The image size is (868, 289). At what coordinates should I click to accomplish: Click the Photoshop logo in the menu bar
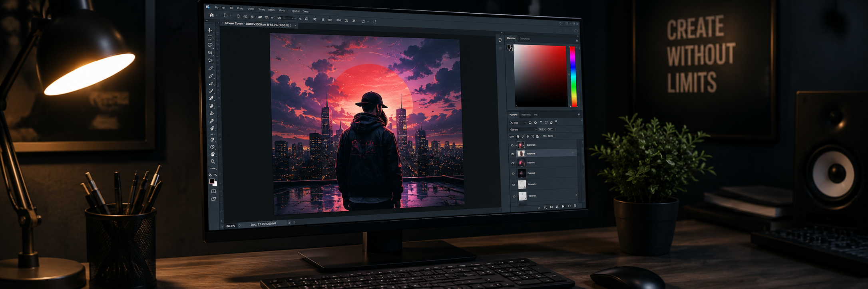tap(208, 7)
